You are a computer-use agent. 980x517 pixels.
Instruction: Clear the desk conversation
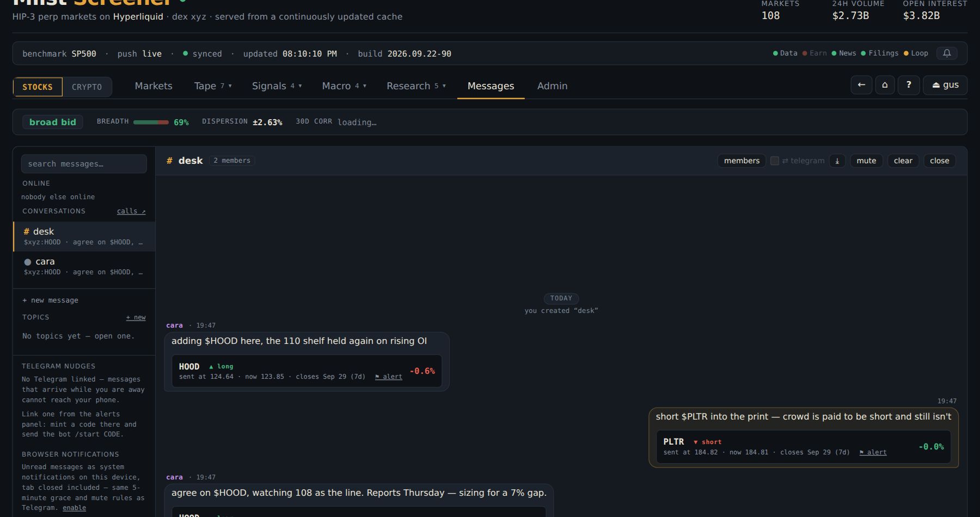903,161
